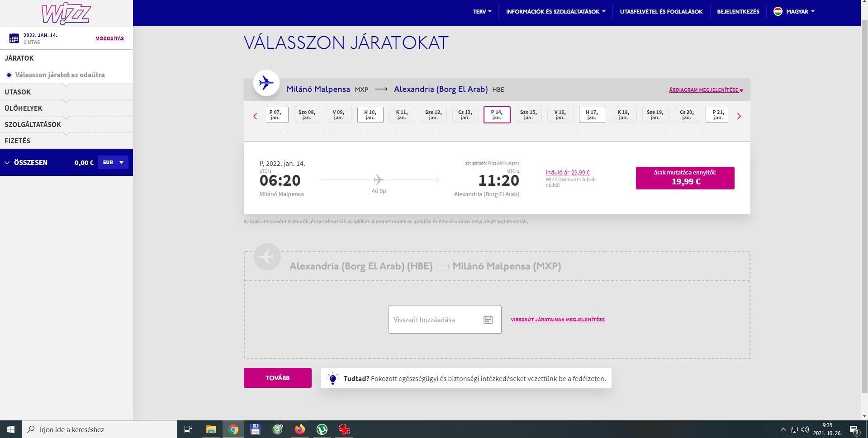Click the Windows taskbar search box

pyautogui.click(x=100, y=429)
